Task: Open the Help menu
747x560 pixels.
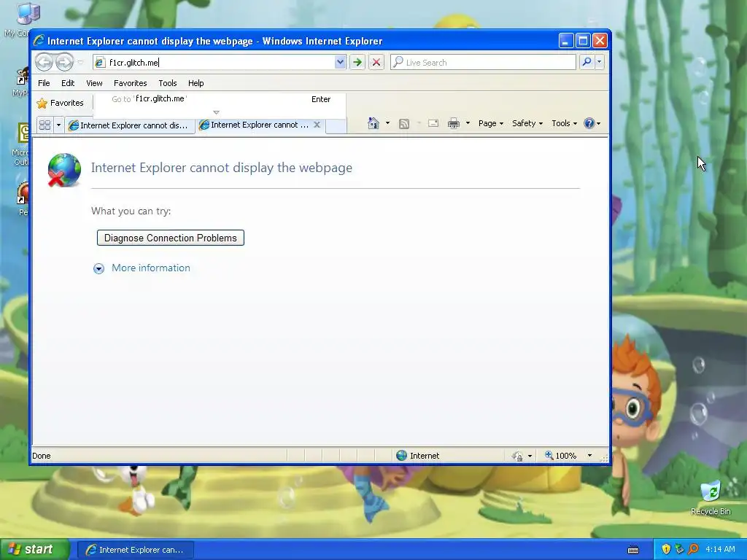Action: pyautogui.click(x=196, y=83)
